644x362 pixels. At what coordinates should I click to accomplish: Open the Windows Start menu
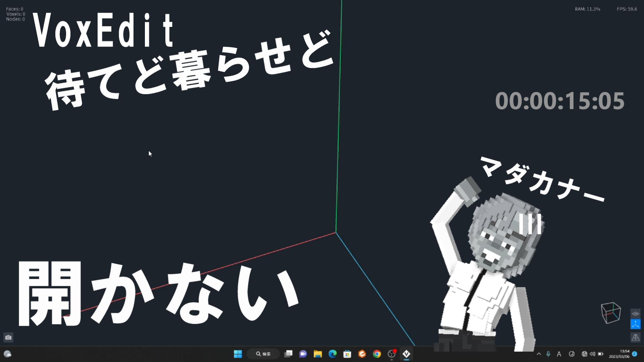tap(238, 354)
